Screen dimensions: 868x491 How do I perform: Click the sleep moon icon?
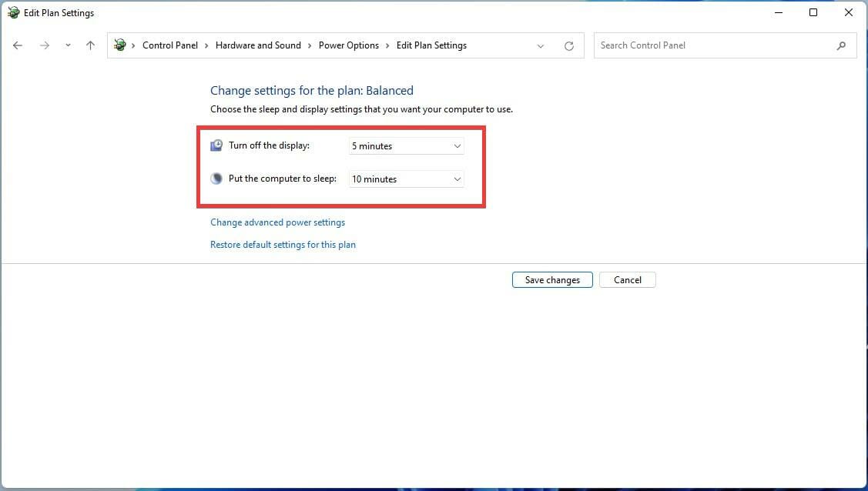tap(216, 178)
